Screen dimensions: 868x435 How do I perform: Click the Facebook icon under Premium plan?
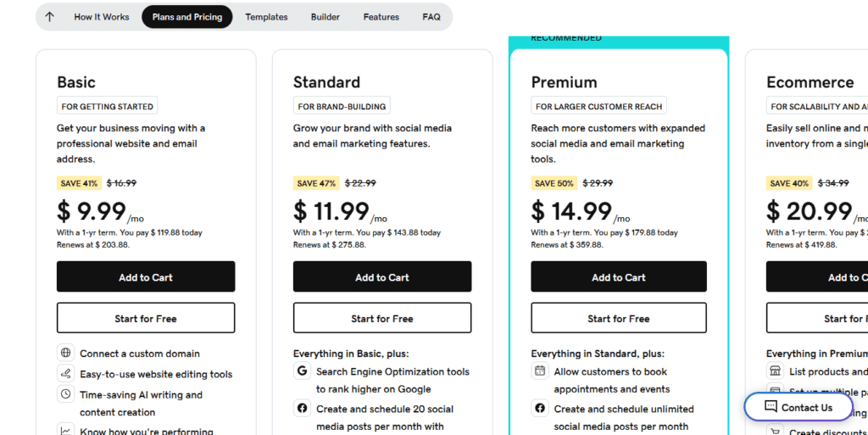click(x=540, y=408)
